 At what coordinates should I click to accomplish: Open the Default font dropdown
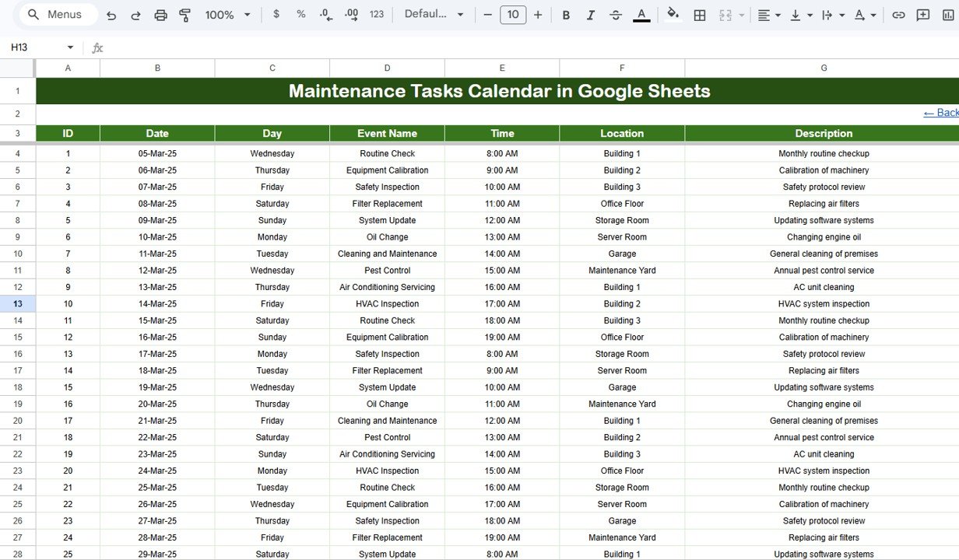(x=434, y=15)
